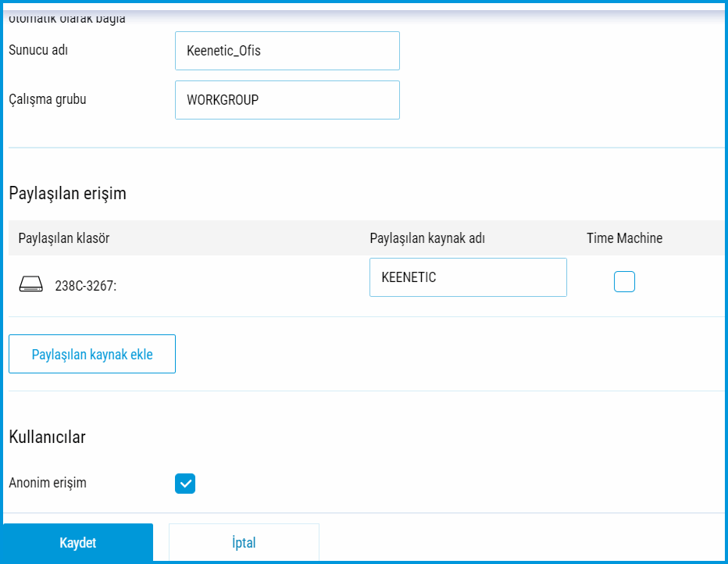Click the Çalışma grubu label
The image size is (728, 564).
48,99
